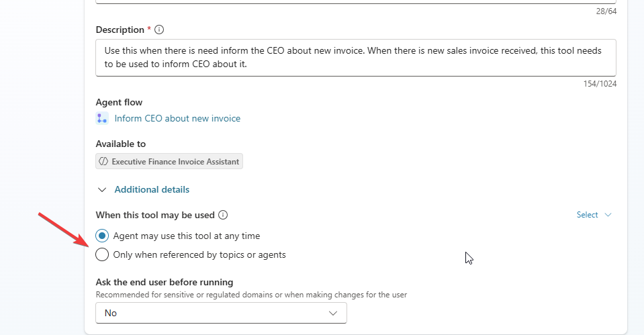
Task: Collapse the Additional details section
Action: (x=152, y=190)
